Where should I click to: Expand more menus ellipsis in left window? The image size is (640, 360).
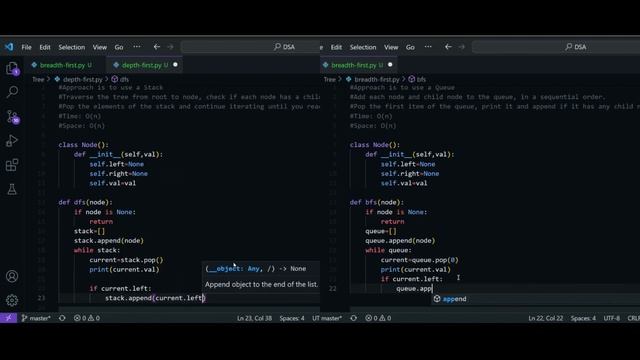pos(137,47)
